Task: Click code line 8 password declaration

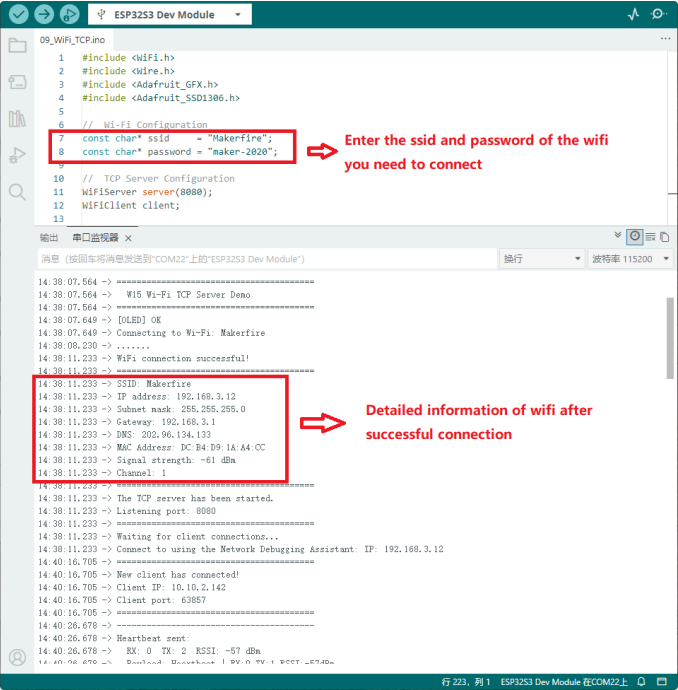Action: [x=180, y=152]
